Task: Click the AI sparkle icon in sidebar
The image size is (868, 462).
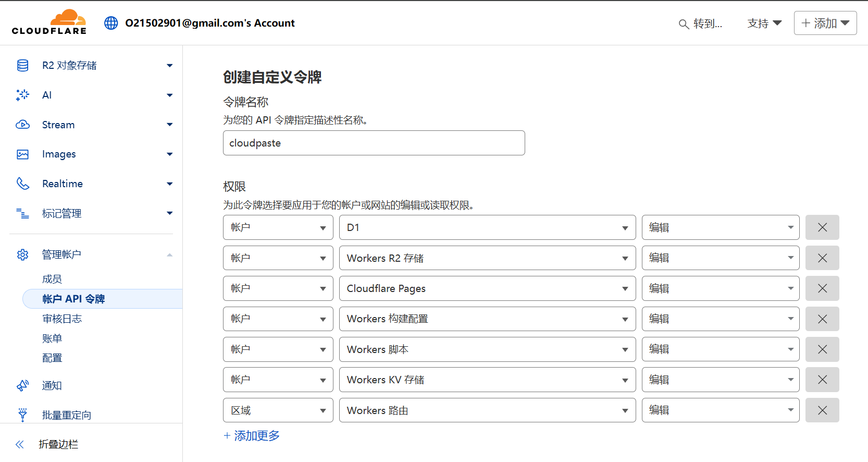Action: pyautogui.click(x=22, y=95)
